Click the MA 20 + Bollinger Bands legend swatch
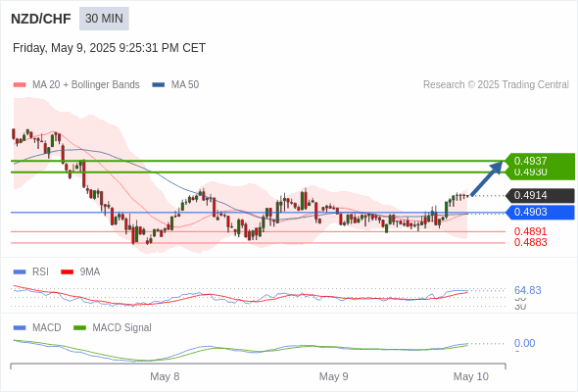The height and width of the screenshot is (392, 578). 20,85
